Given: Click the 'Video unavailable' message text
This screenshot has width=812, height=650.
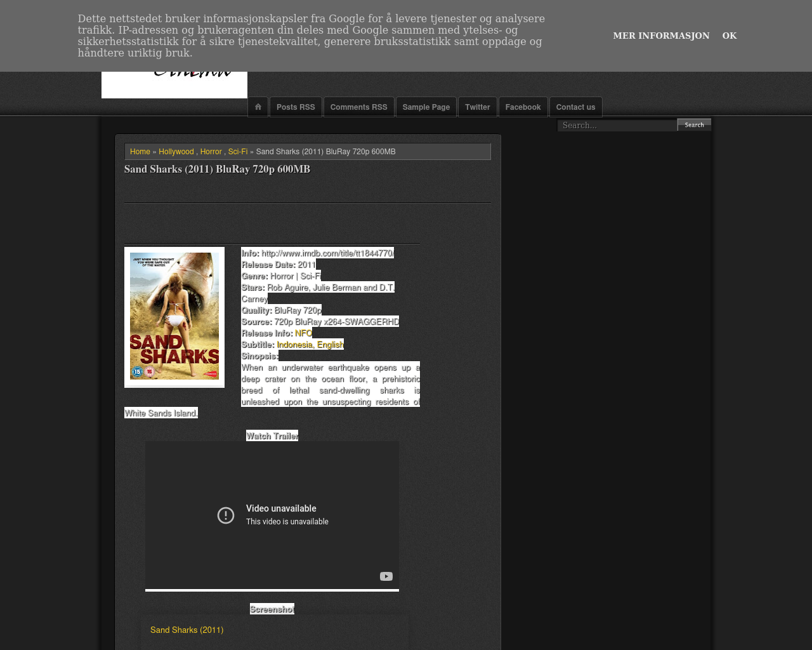Looking at the screenshot, I should 281,508.
